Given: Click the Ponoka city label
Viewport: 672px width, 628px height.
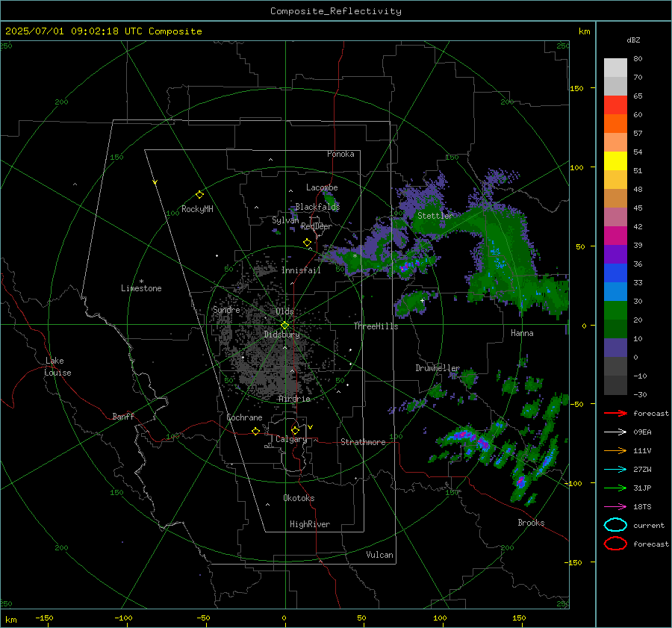Looking at the screenshot, I should 340,154.
